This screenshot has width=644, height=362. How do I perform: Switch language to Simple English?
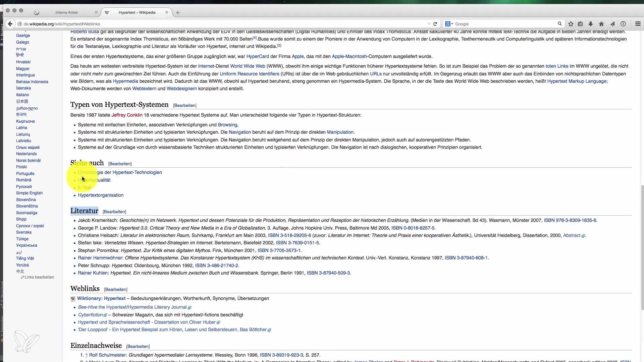pos(29,193)
